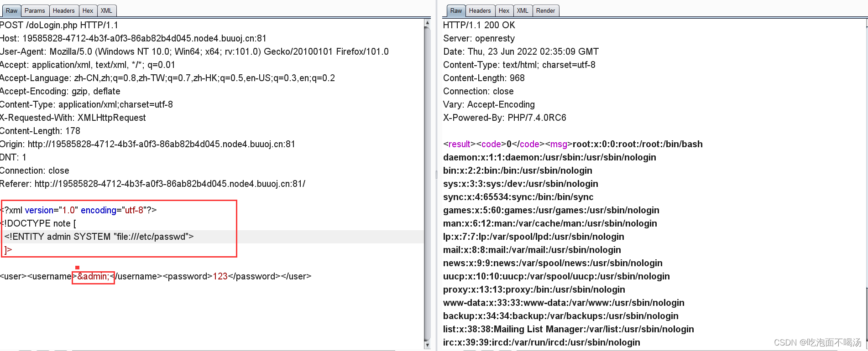Click the request Host header line
The width and height of the screenshot is (868, 351).
(133, 38)
